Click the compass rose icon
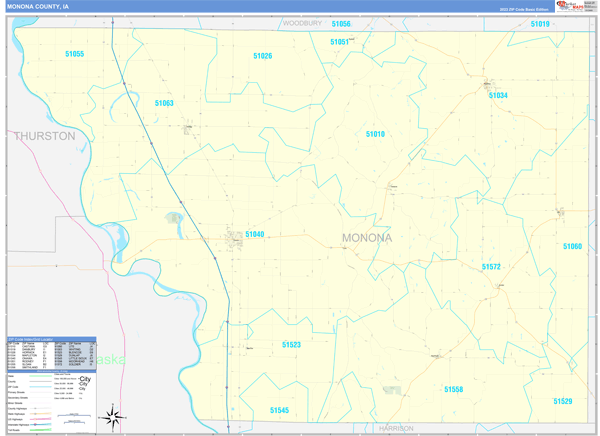 click(112, 417)
